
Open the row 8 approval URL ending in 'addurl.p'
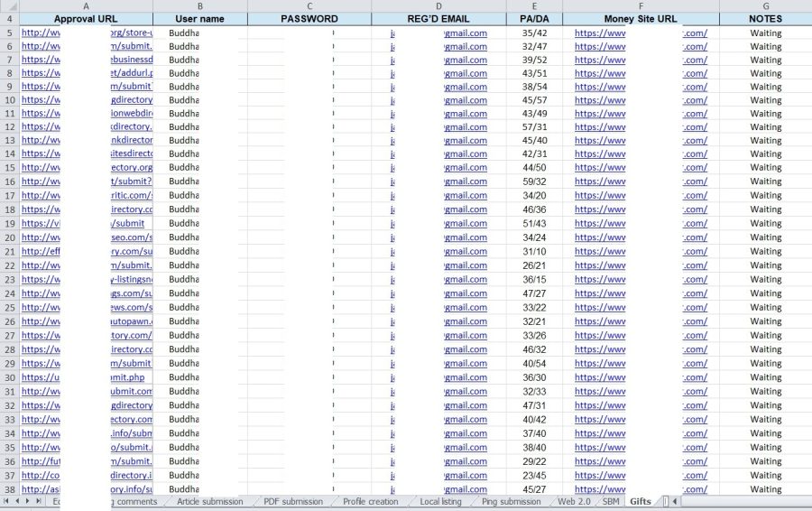(87, 73)
